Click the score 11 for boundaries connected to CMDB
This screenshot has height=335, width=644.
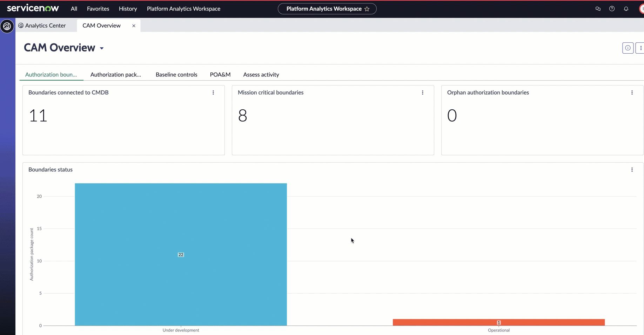pyautogui.click(x=38, y=116)
